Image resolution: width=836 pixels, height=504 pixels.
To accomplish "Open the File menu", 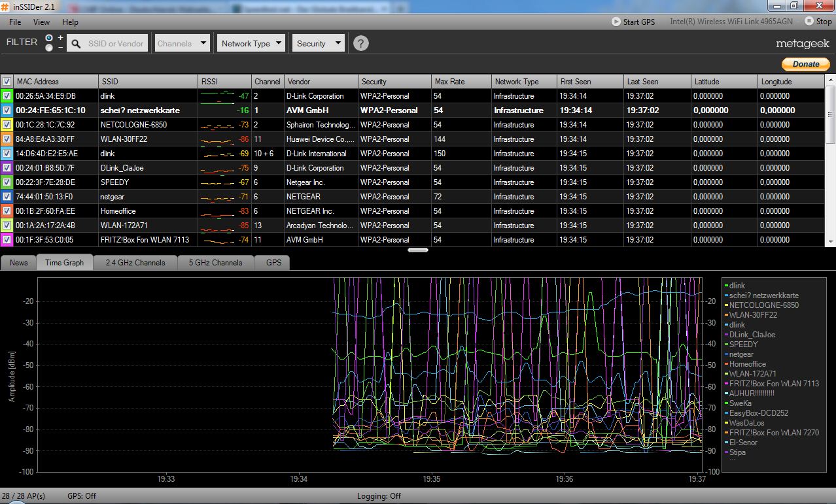I will 15,22.
